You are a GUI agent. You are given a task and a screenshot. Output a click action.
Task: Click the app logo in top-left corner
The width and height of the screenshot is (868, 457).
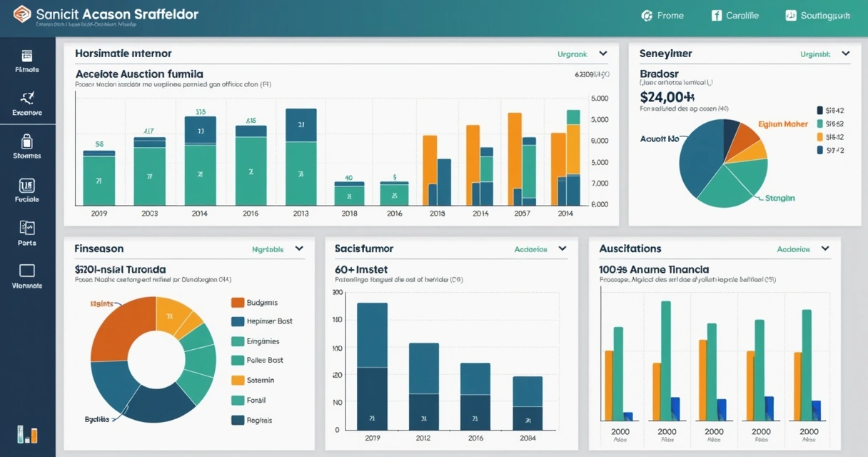coord(21,14)
